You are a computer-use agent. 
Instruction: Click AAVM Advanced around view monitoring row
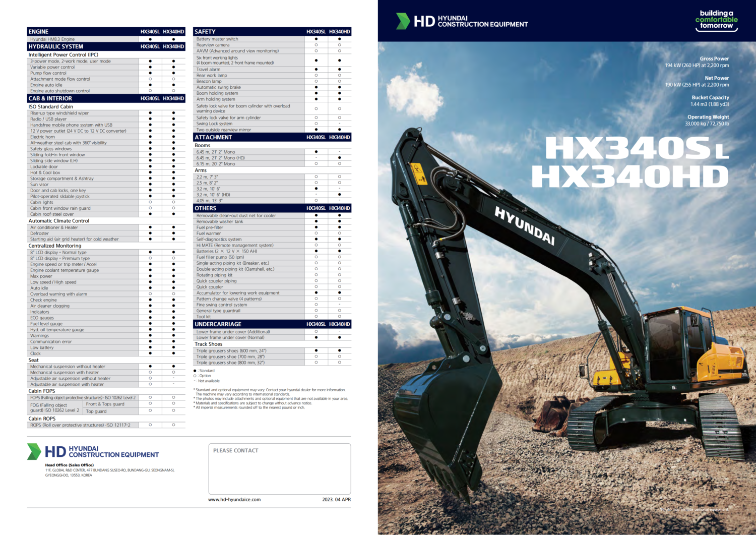click(272, 51)
